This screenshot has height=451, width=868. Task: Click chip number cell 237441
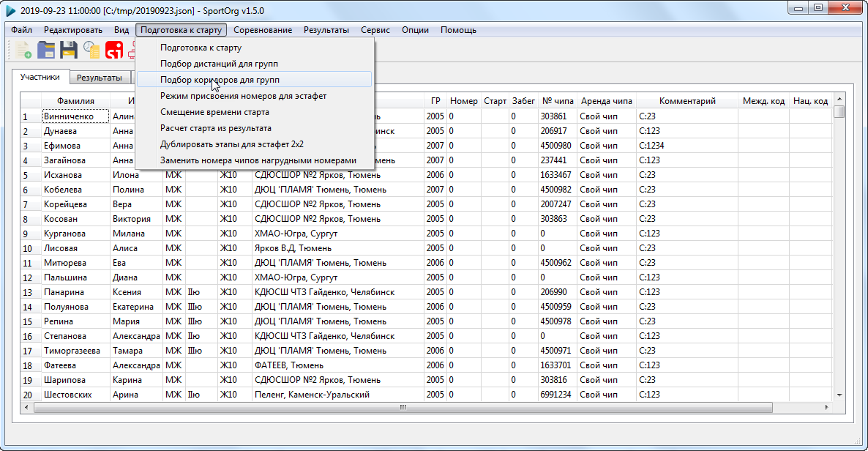pos(558,160)
